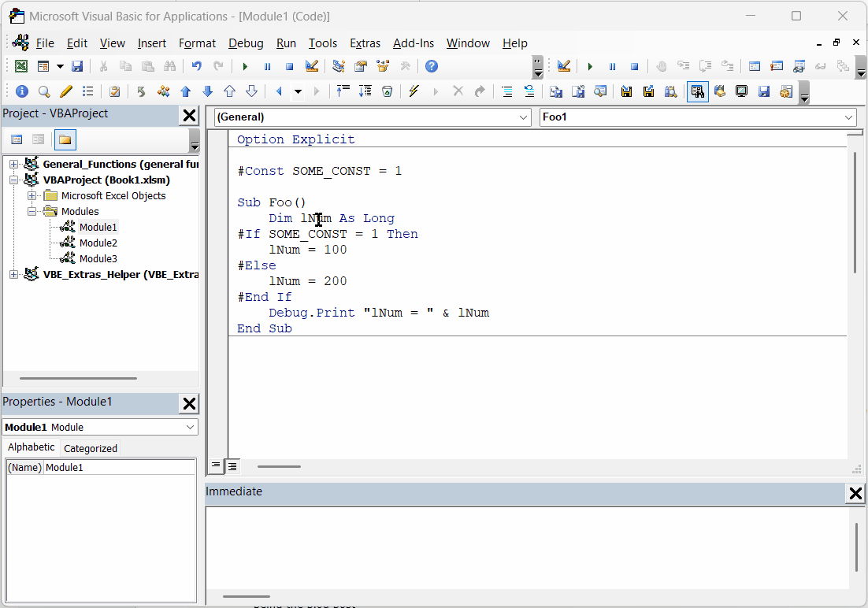This screenshot has height=608, width=868.
Task: Open the Debug menu
Action: click(x=246, y=43)
